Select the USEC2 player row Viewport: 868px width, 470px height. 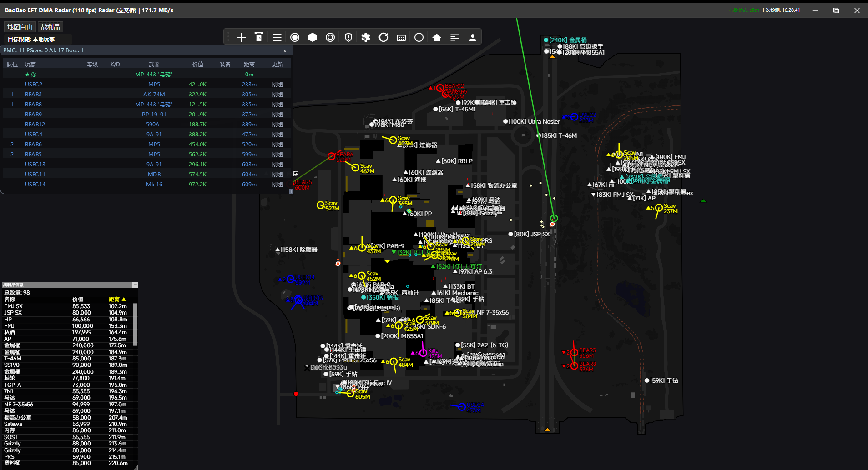click(146, 85)
